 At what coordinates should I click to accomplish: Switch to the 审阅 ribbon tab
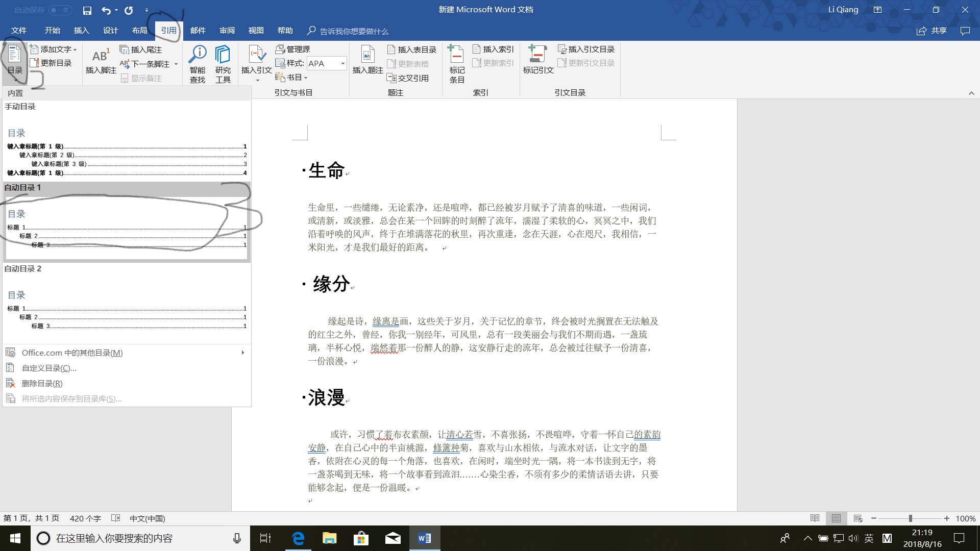coord(227,30)
